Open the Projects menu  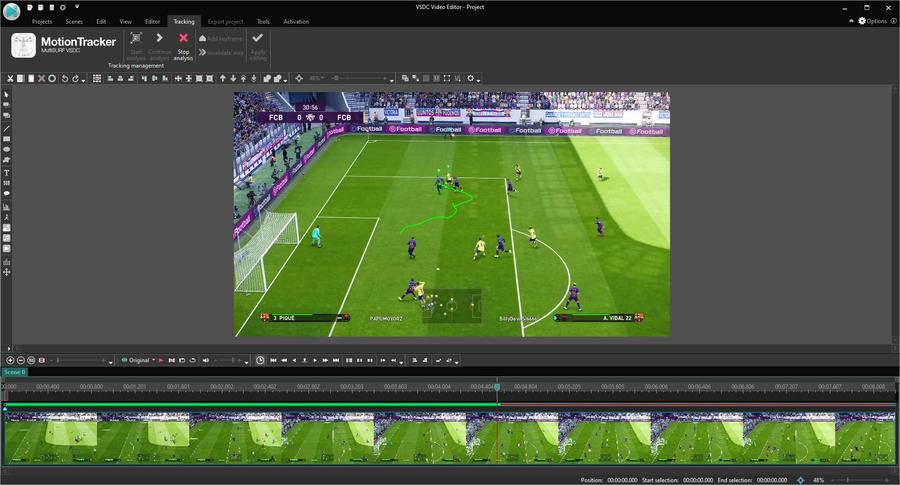pyautogui.click(x=42, y=21)
